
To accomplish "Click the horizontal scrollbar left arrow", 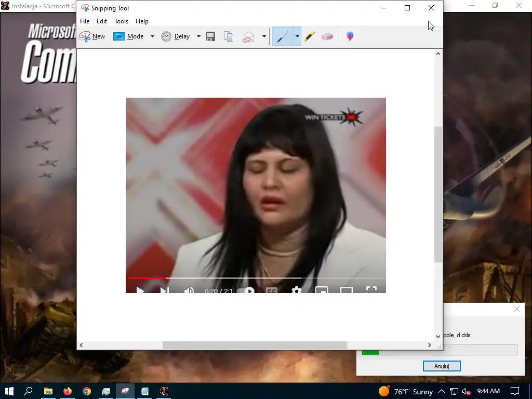I will pyautogui.click(x=81, y=345).
